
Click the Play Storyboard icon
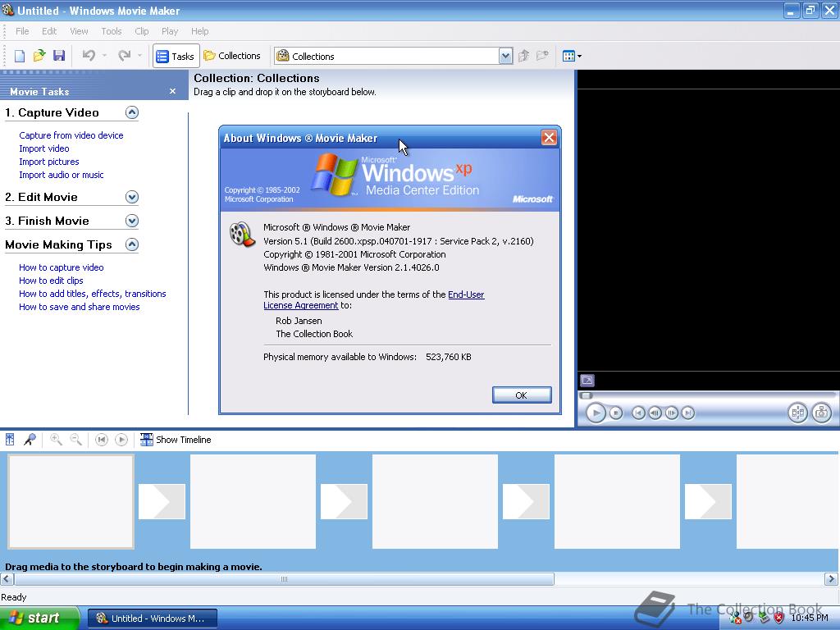[x=121, y=440]
